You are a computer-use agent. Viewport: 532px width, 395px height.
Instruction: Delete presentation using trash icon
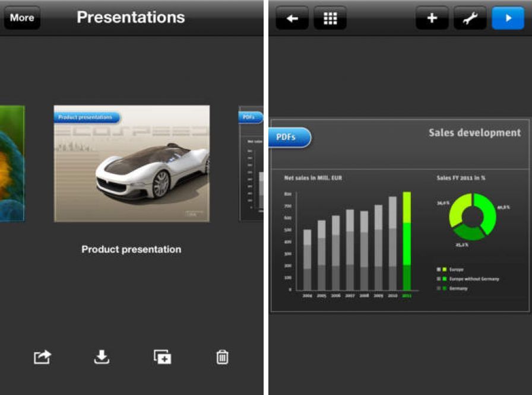point(222,357)
